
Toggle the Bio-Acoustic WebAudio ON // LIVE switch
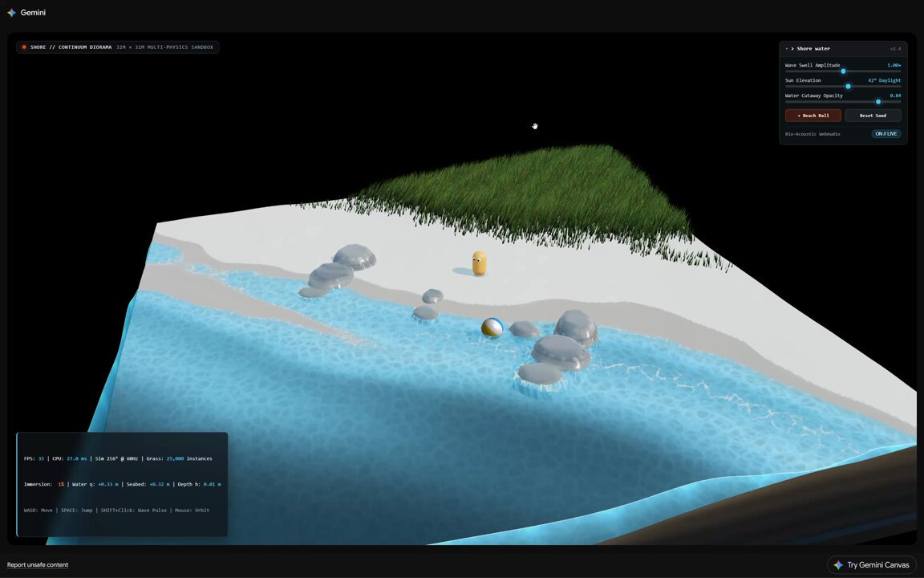point(885,134)
